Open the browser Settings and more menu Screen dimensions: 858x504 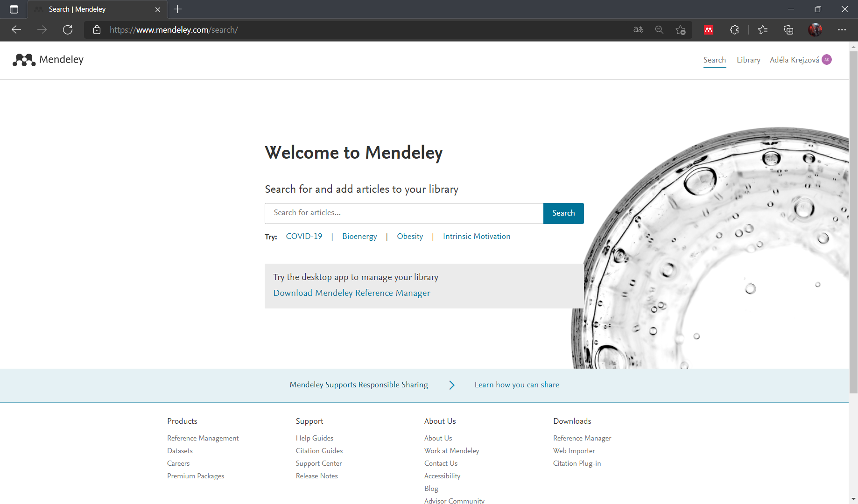tap(842, 30)
